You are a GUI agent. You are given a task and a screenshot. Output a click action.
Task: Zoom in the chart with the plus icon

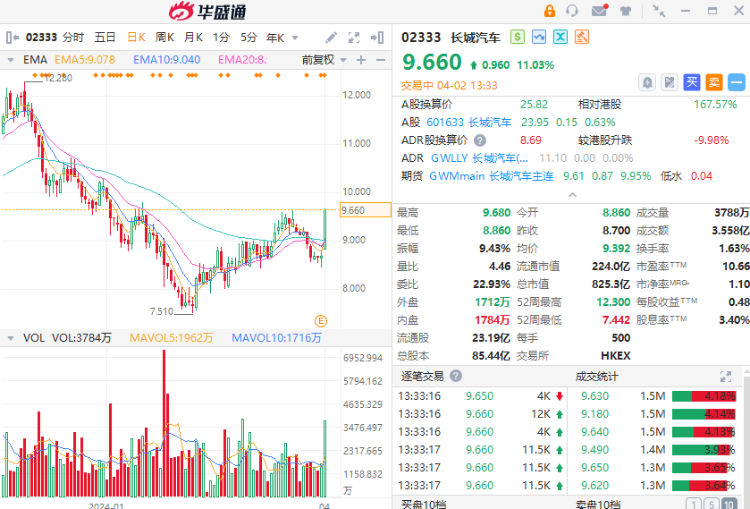tap(361, 60)
